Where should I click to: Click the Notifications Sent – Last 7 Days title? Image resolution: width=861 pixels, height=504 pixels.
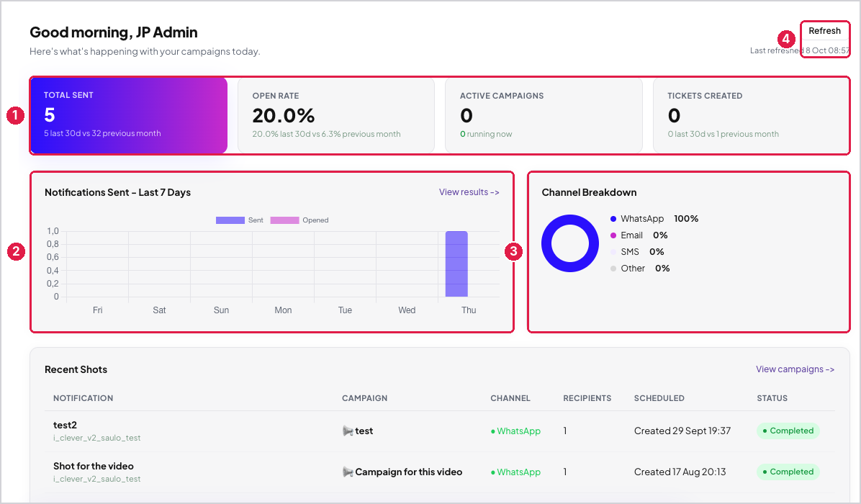(x=117, y=192)
